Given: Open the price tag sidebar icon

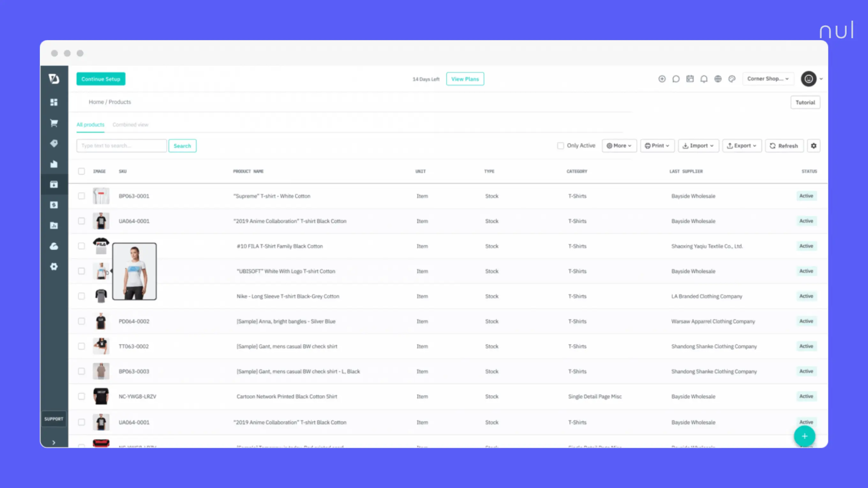Looking at the screenshot, I should 54,144.
